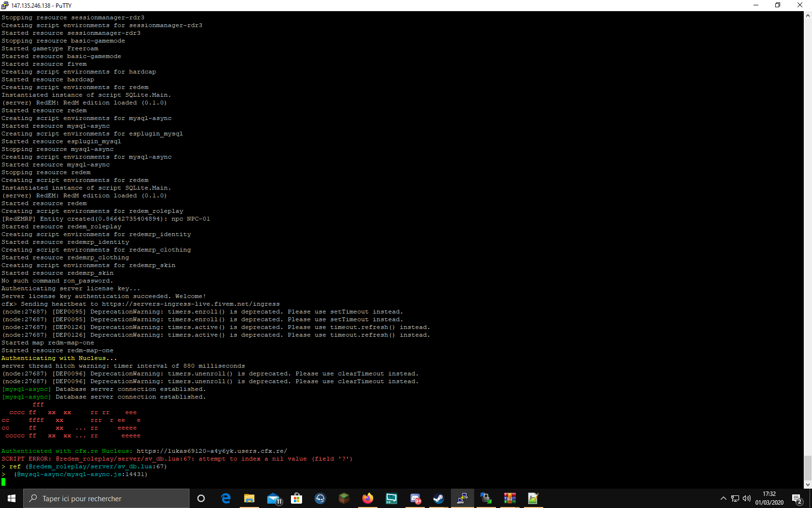Image resolution: width=812 pixels, height=508 pixels.
Task: Click 'Started map redm-map-one' line
Action: click(48, 343)
